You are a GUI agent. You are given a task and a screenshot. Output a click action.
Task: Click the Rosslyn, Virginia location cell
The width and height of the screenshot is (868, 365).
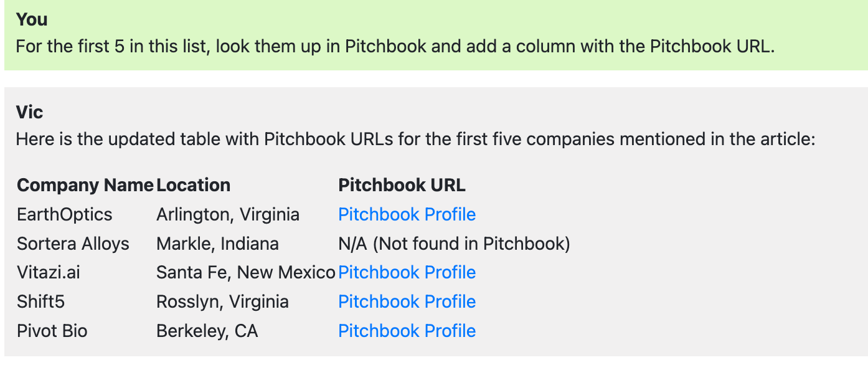point(222,301)
